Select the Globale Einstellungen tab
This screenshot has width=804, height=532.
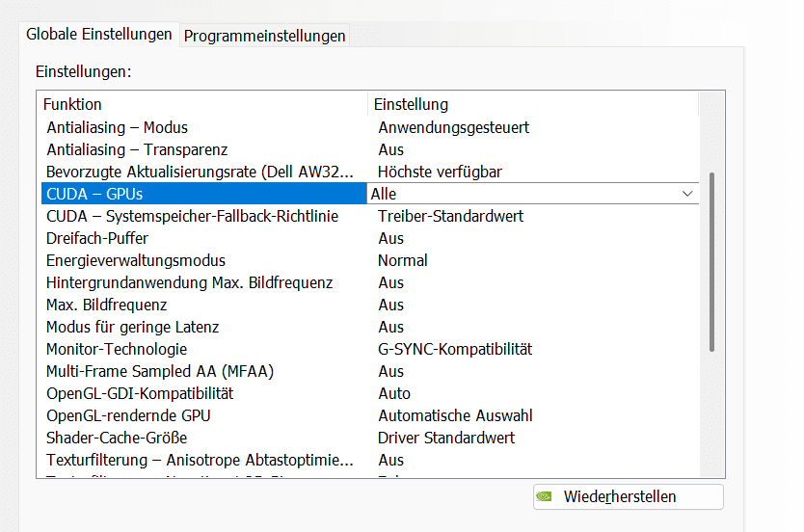pyautogui.click(x=99, y=34)
